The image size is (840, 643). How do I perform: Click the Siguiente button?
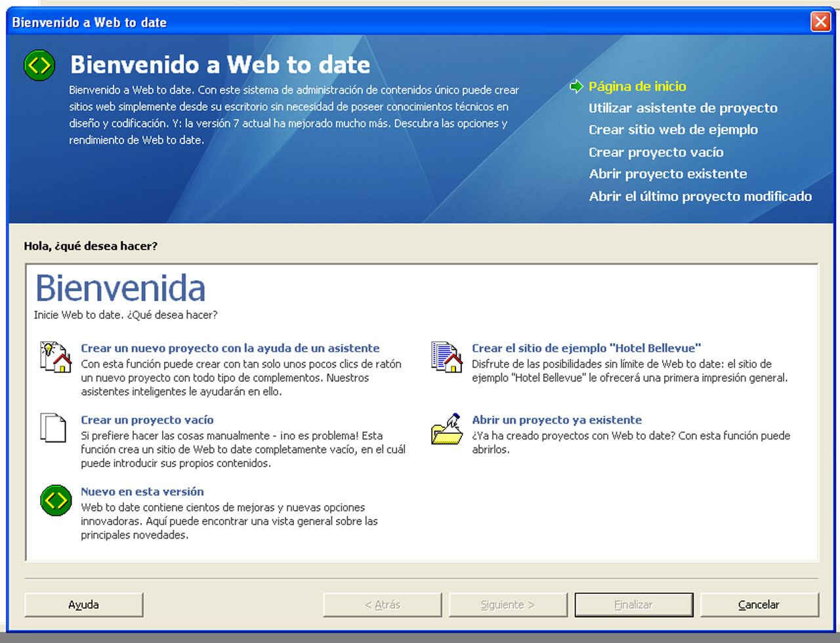pyautogui.click(x=508, y=605)
